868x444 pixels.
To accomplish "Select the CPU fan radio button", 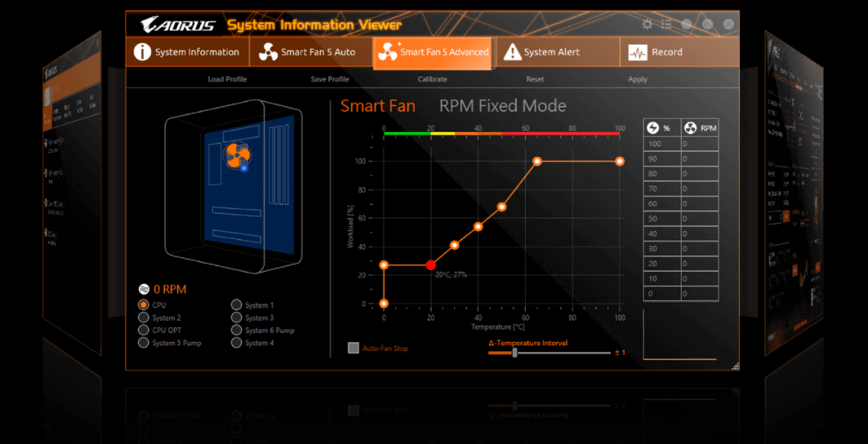I will tap(144, 304).
